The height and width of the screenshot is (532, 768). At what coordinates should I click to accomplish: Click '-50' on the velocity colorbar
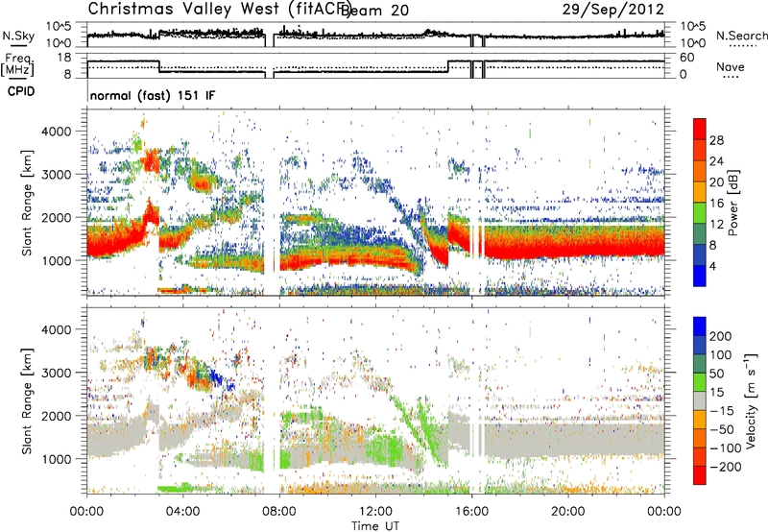pos(722,429)
